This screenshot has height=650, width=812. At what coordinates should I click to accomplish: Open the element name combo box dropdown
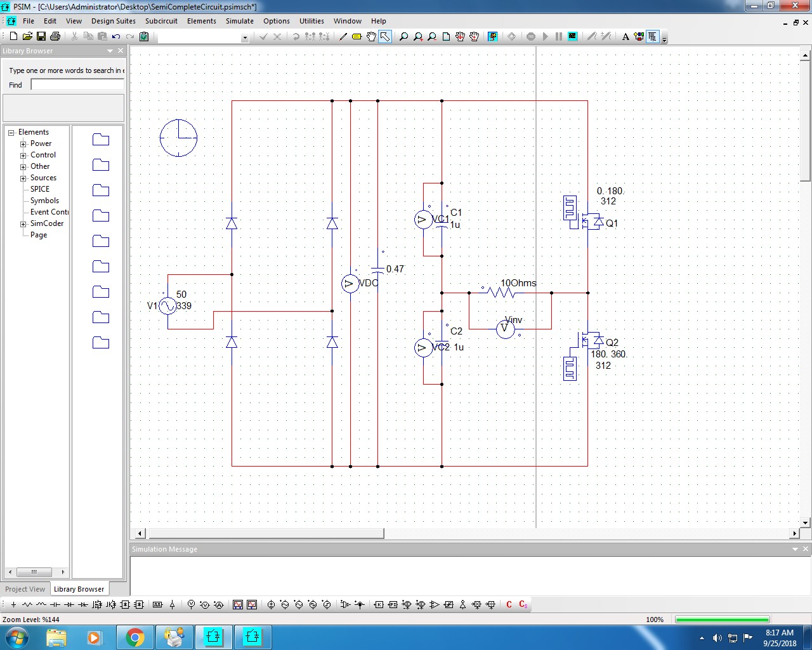[x=244, y=37]
